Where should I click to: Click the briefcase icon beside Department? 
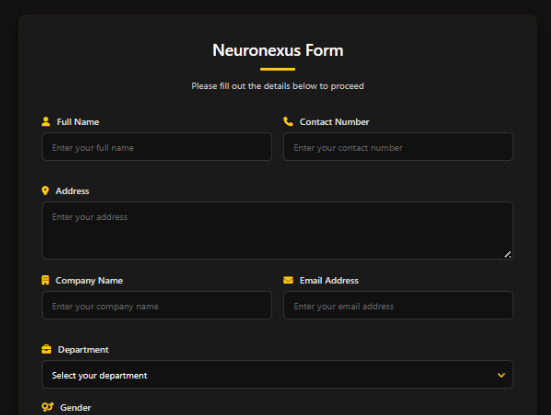[46, 349]
